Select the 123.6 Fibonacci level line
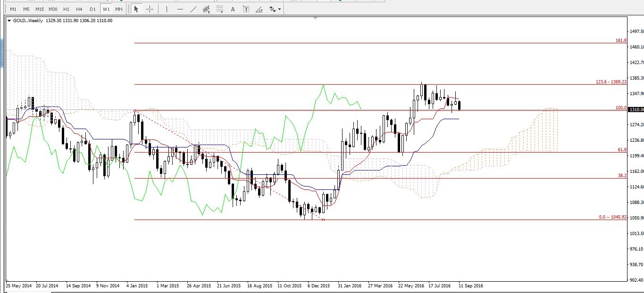 [x=377, y=84]
